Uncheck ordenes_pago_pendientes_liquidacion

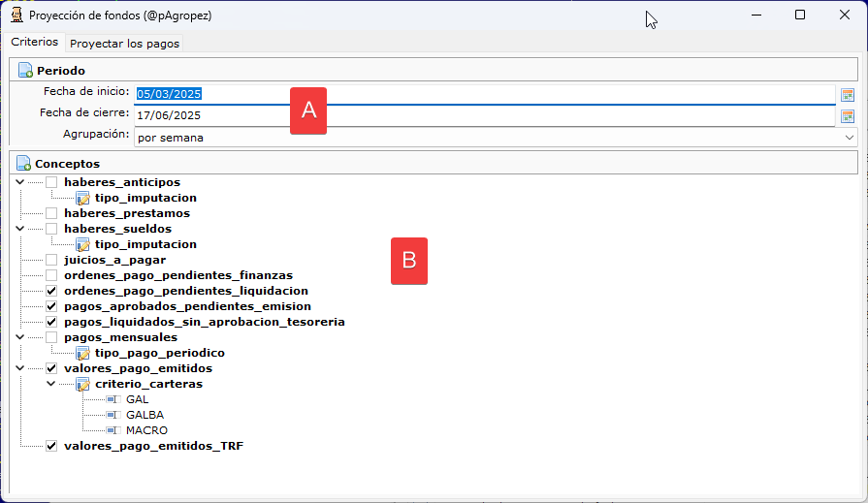pos(51,291)
